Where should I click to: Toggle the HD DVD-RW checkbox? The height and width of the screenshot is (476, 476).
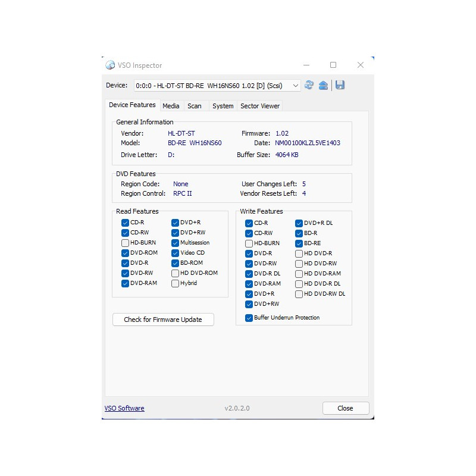pyautogui.click(x=299, y=264)
